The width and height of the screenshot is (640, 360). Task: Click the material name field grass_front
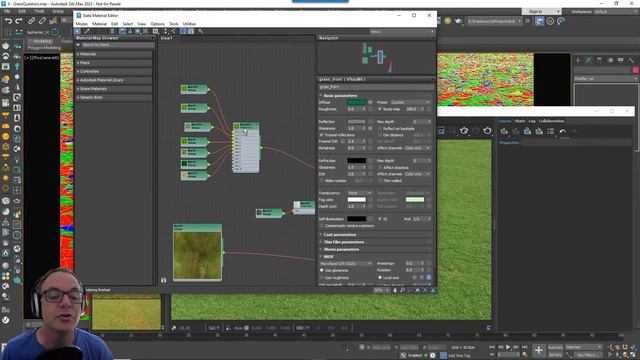click(x=375, y=87)
